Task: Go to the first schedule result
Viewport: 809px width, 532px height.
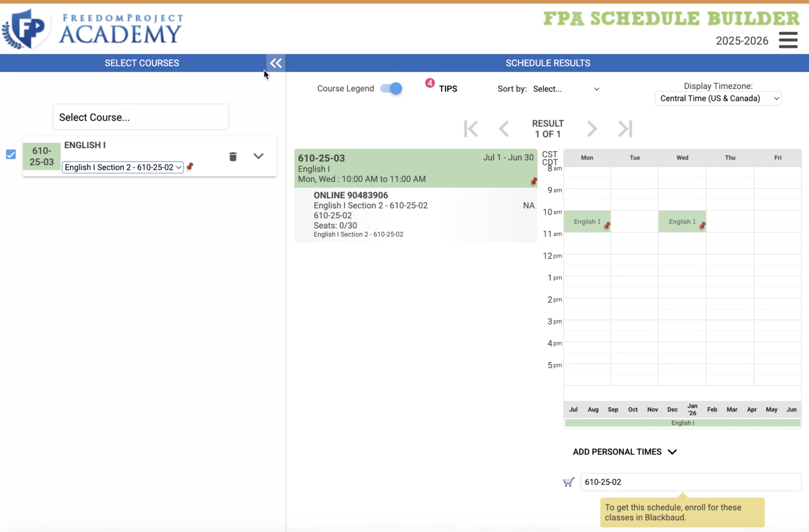Action: (471, 129)
